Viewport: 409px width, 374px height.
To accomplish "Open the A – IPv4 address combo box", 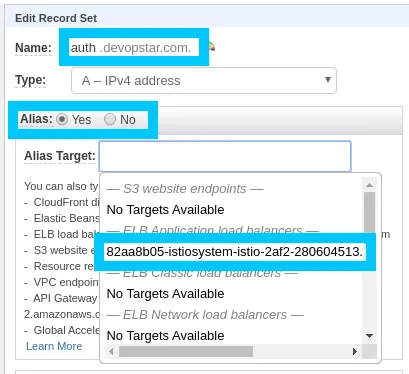I will [x=204, y=81].
